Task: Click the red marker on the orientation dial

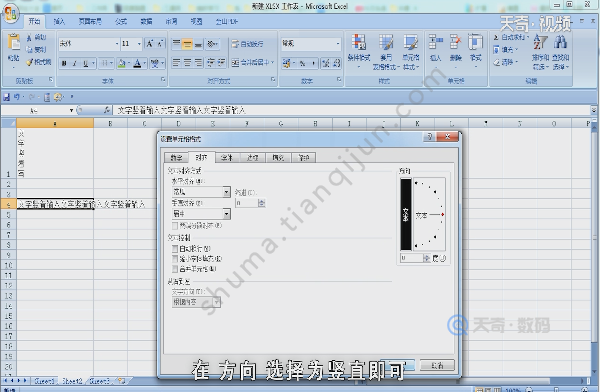Action: click(443, 215)
